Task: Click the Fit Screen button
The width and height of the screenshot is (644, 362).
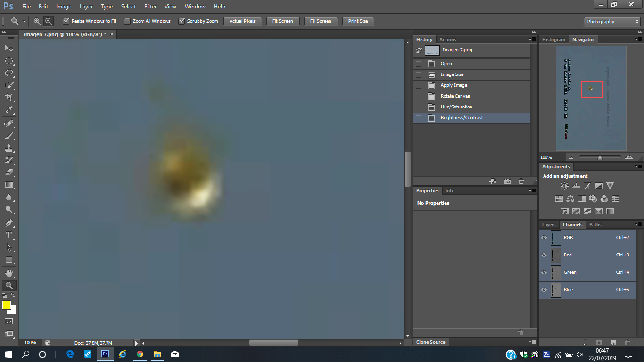Action: pyautogui.click(x=282, y=21)
